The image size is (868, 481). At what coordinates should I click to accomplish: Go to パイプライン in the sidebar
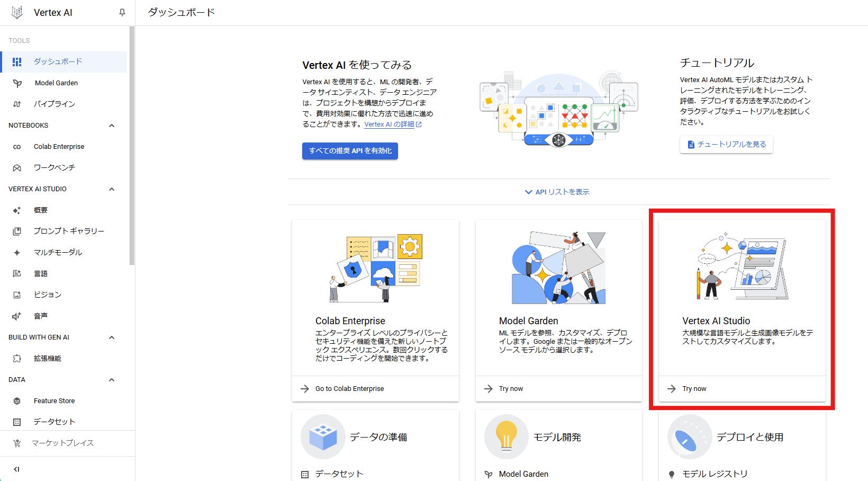point(64,104)
